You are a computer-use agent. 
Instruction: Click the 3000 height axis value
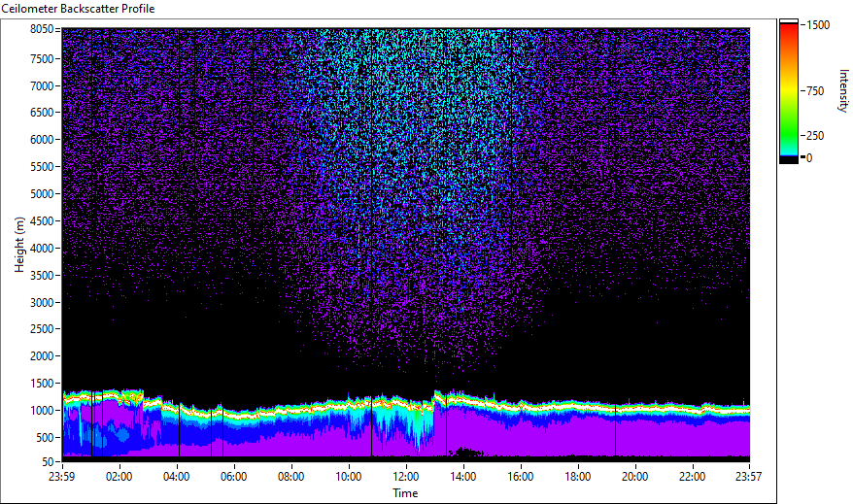tap(42, 303)
